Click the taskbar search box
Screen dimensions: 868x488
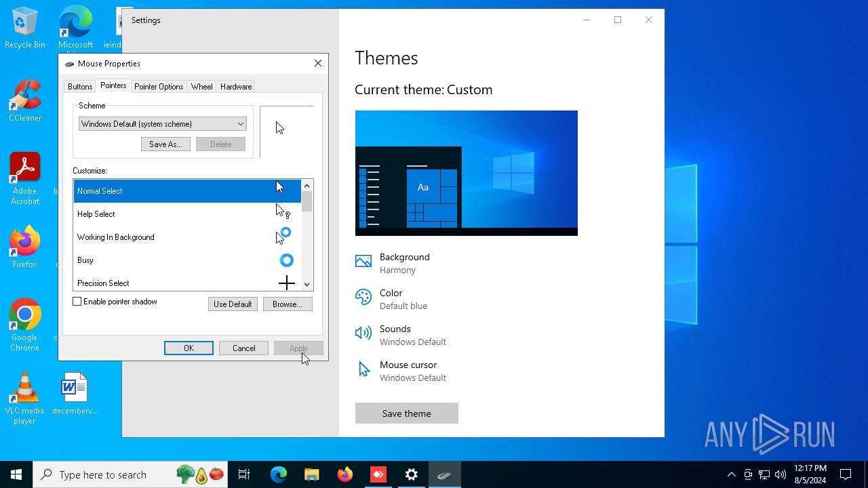[x=132, y=474]
